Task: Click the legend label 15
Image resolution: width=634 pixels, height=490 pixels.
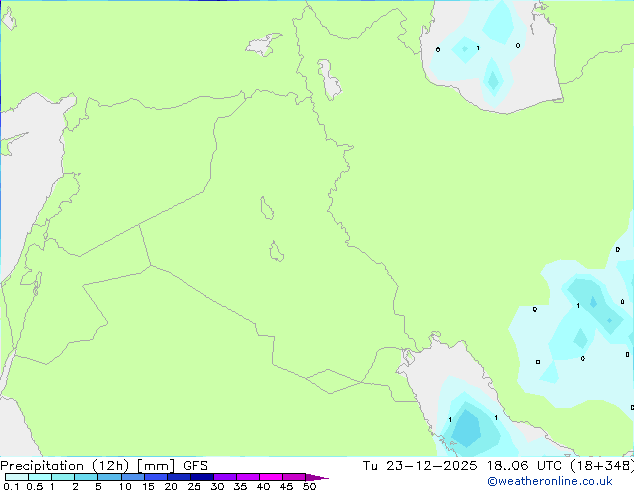Action: coord(148,486)
